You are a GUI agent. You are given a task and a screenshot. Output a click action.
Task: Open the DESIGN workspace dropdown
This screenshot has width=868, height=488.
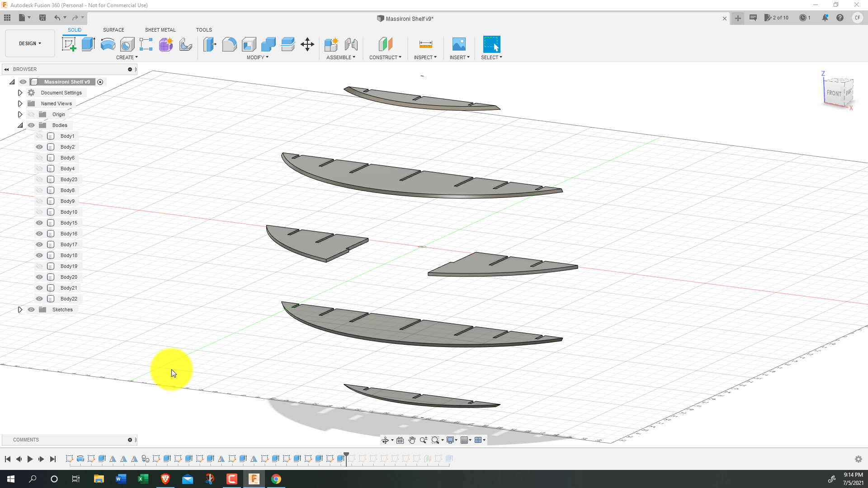point(30,43)
